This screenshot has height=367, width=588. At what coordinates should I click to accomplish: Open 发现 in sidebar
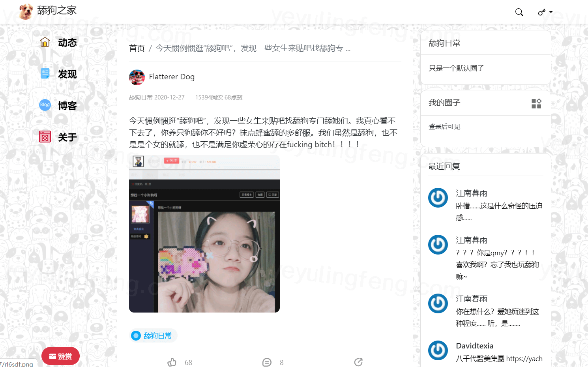coord(67,74)
